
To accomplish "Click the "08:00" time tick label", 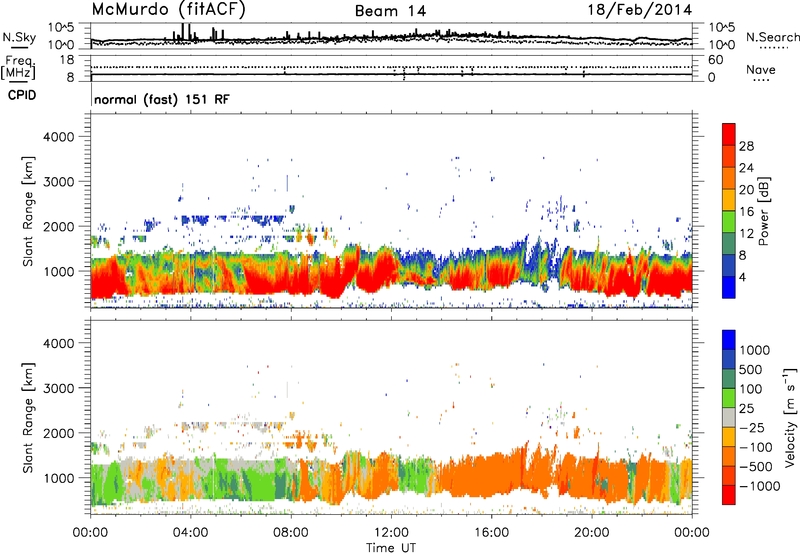I will click(x=291, y=533).
